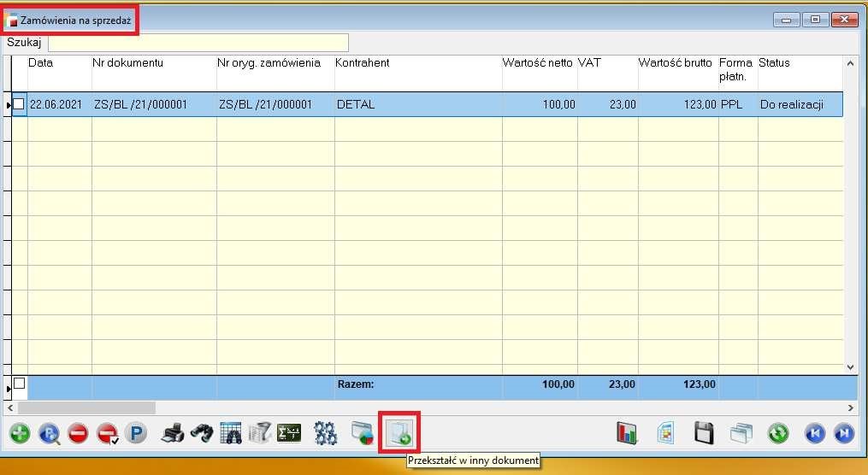Image resolution: width=868 pixels, height=475 pixels.
Task: Close the Zamówienia na sprzedaż window
Action: pyautogui.click(x=844, y=20)
